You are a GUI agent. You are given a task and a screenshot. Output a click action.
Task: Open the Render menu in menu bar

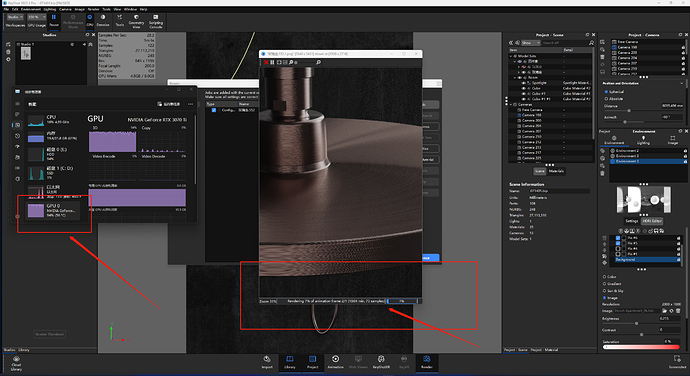click(93, 9)
